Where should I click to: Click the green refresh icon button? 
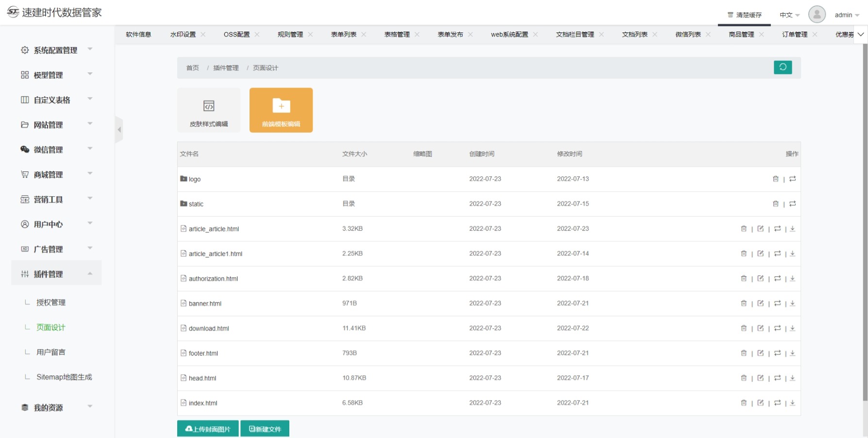coord(783,67)
